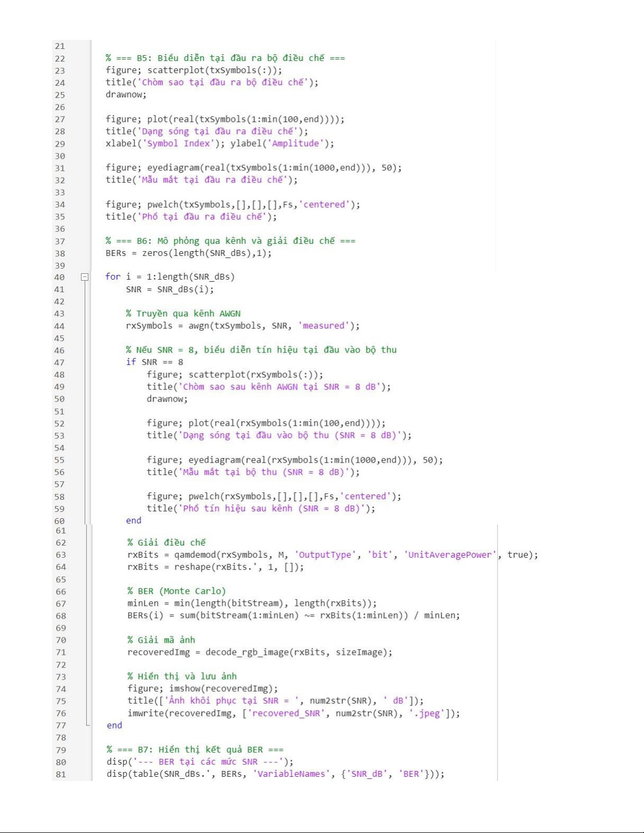Click title 'Chòm sao sau kênh AWGN tại SNR = 8 dB'
The width and height of the screenshot is (644, 833).
[269, 386]
